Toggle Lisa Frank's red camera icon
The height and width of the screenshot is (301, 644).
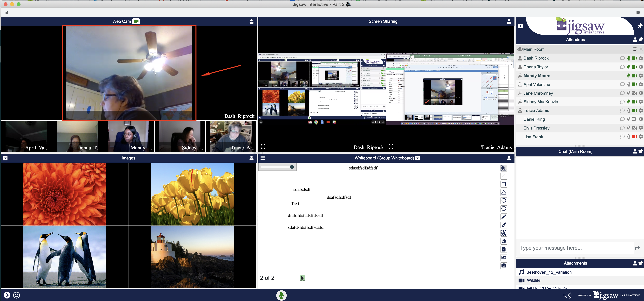coord(634,137)
